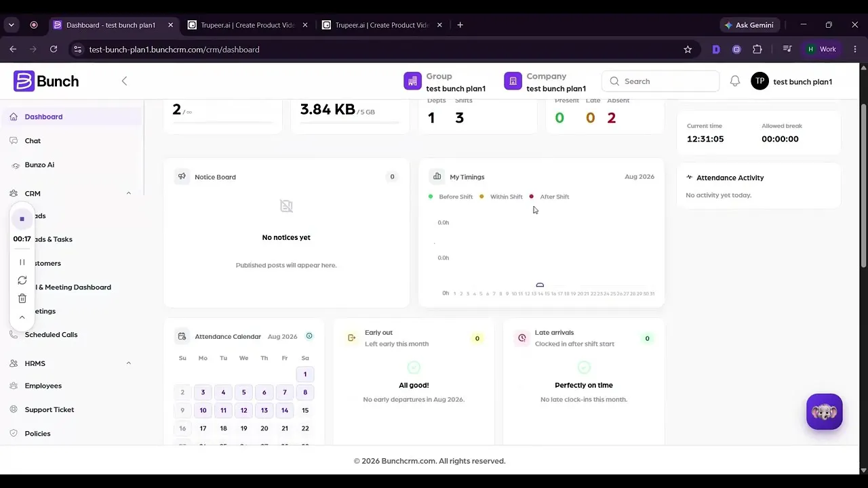Click the Notice Board megaphone icon
Image resolution: width=868 pixels, height=488 pixels.
point(182,177)
